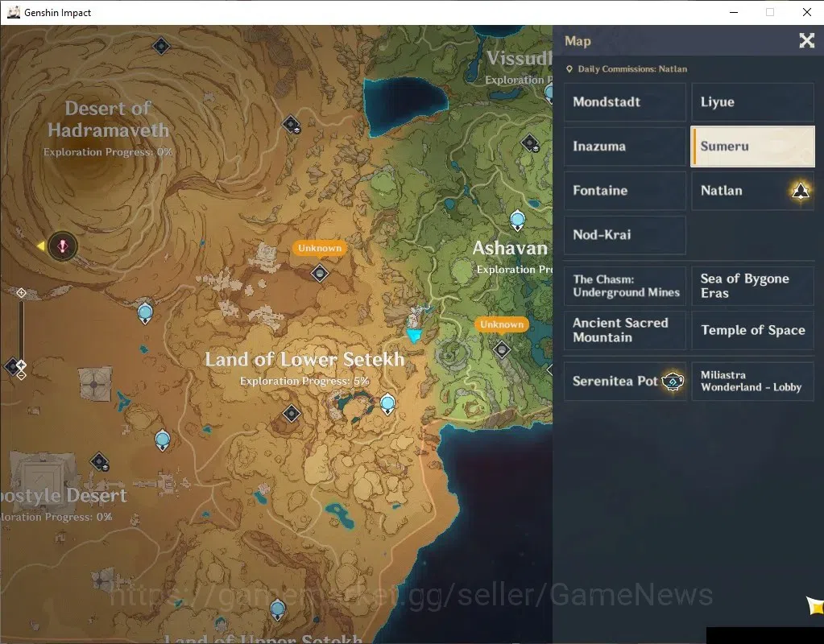This screenshot has width=824, height=644.
Task: Click the pin icon beside Daily Commissions
Action: click(569, 68)
